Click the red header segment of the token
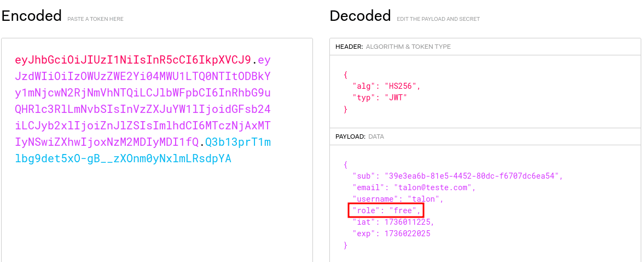The width and height of the screenshot is (644, 262). (x=132, y=60)
